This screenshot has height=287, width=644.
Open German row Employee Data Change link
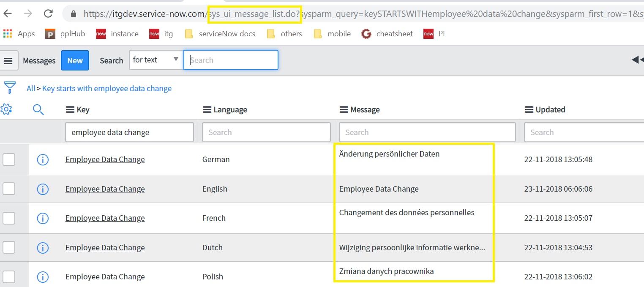tap(105, 160)
